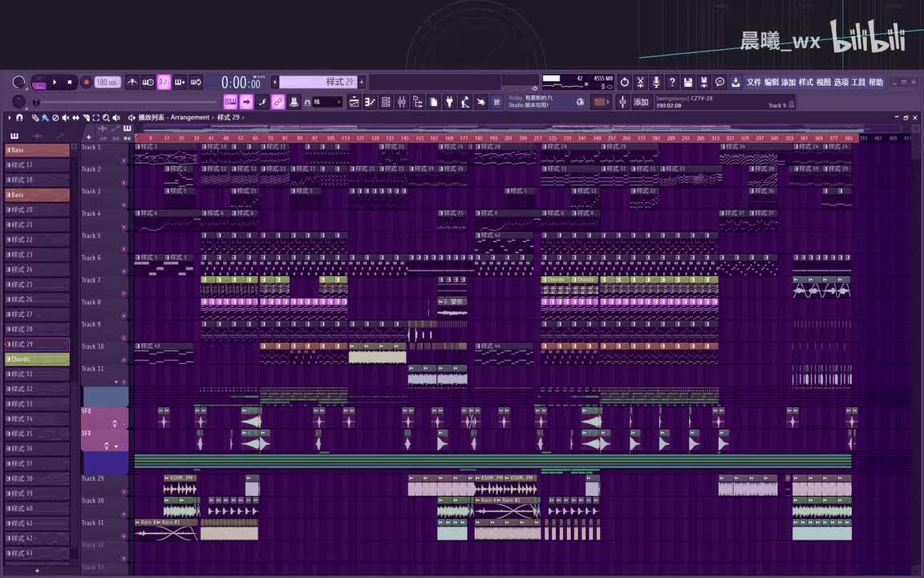Select the playlist draw pencil tool
Viewport: 924px width, 578px height.
[x=35, y=117]
